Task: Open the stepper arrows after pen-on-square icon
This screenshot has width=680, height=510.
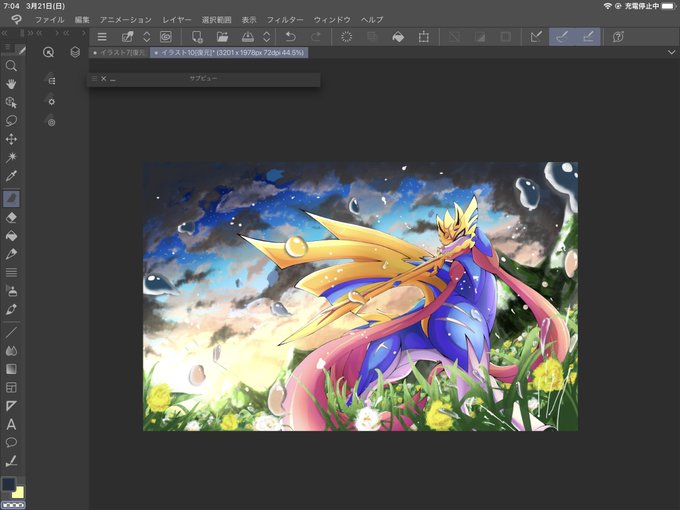Action: tap(147, 37)
